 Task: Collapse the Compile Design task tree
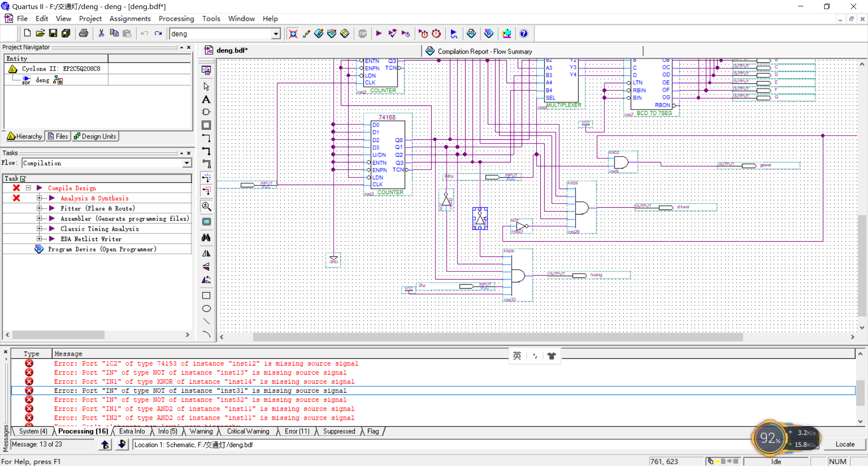click(x=28, y=188)
